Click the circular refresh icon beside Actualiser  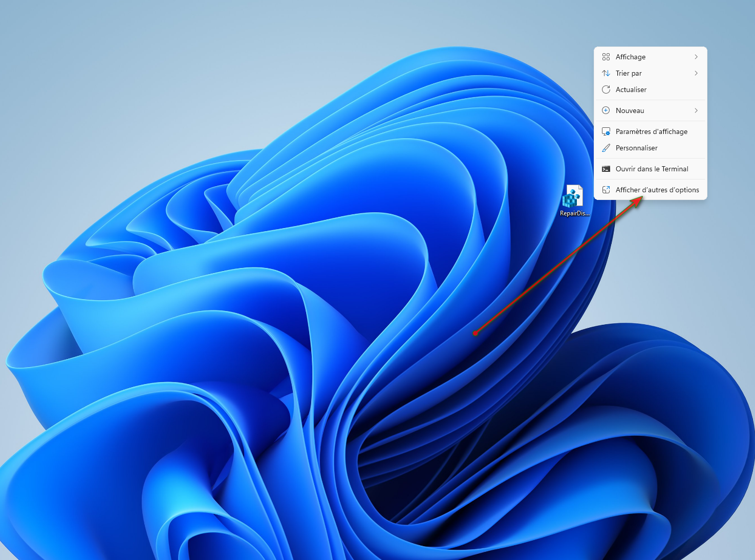pos(606,89)
